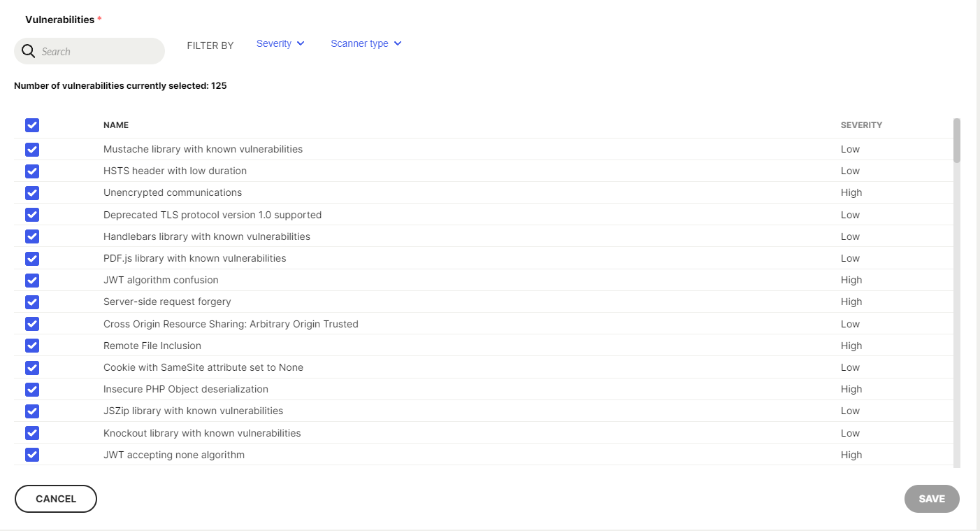The image size is (980, 531).
Task: Open the Scanner type filter dropdown
Action: click(359, 43)
